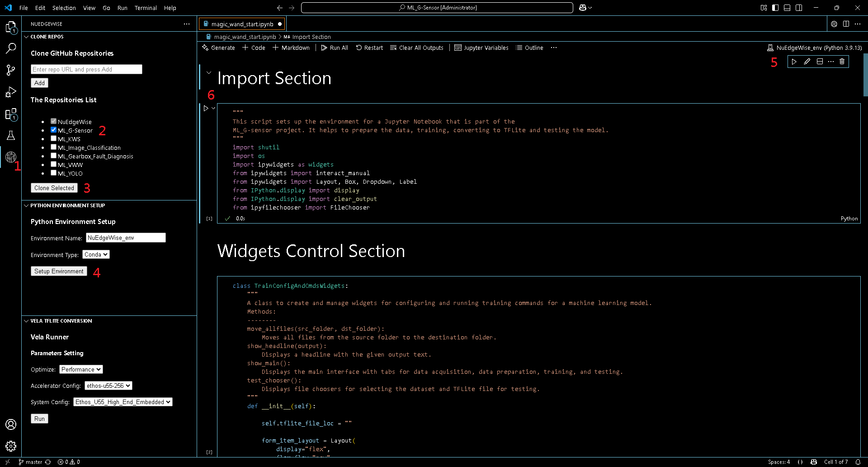The width and height of the screenshot is (868, 467).
Task: Open System Config Ethos_U55_High_End_Embedded dropdown
Action: click(x=123, y=402)
